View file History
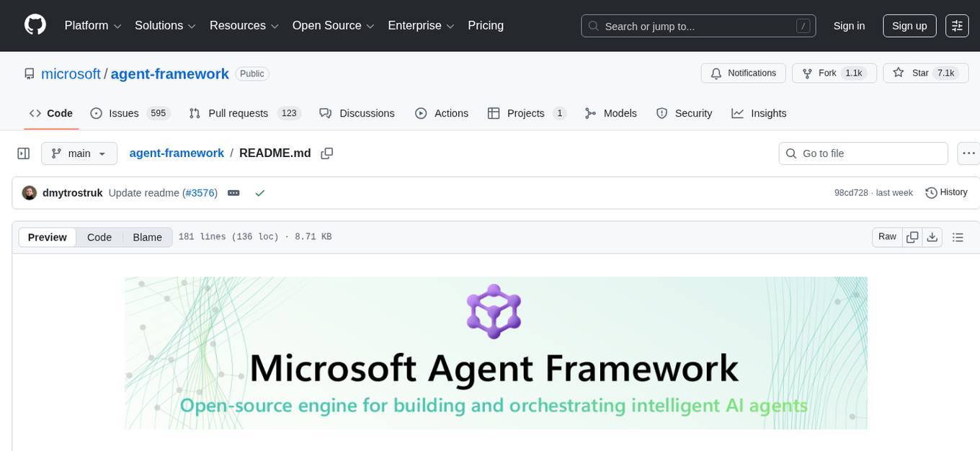 946,192
